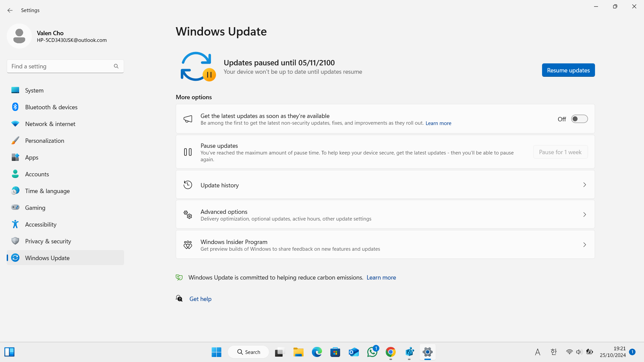The height and width of the screenshot is (362, 644).
Task: Open Google Chrome from the taskbar
Action: (x=390, y=352)
